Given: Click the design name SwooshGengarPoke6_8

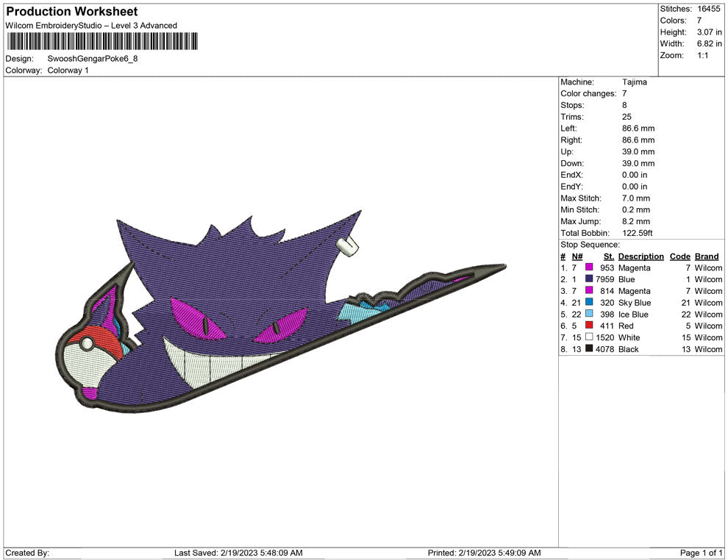Looking at the screenshot, I should 92,59.
